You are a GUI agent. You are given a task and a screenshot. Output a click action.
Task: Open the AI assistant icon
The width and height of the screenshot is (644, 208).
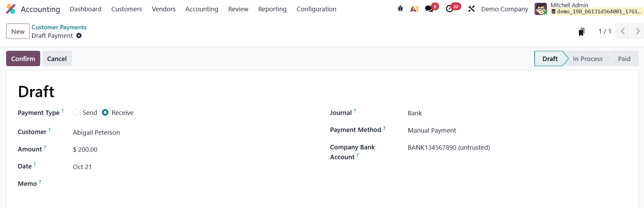coord(414,9)
